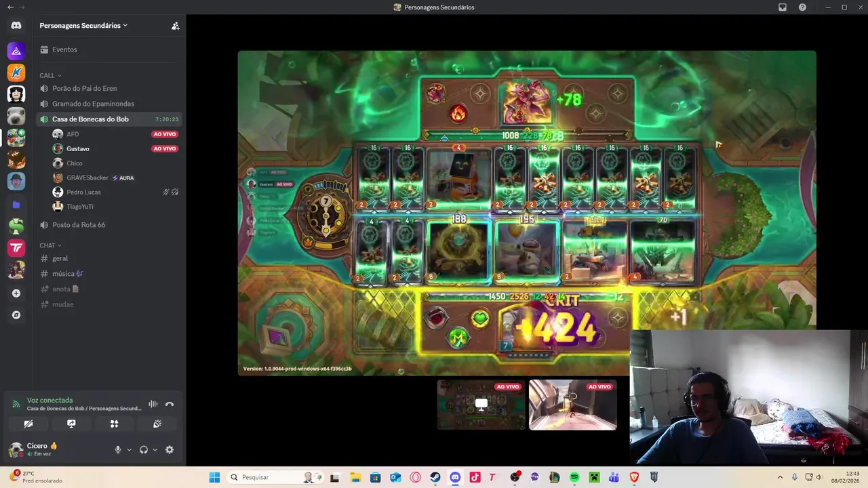This screenshot has width=868, height=488.
Task: Open the server with green dollar icon
Action: click(16, 226)
